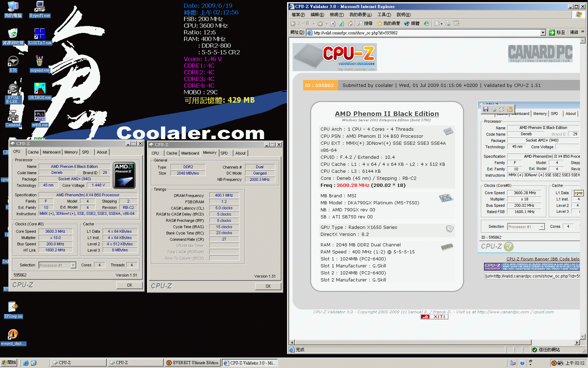The image size is (588, 368).
Task: Switch to Mainboard tab in left CPU-Z window
Action: [x=51, y=152]
